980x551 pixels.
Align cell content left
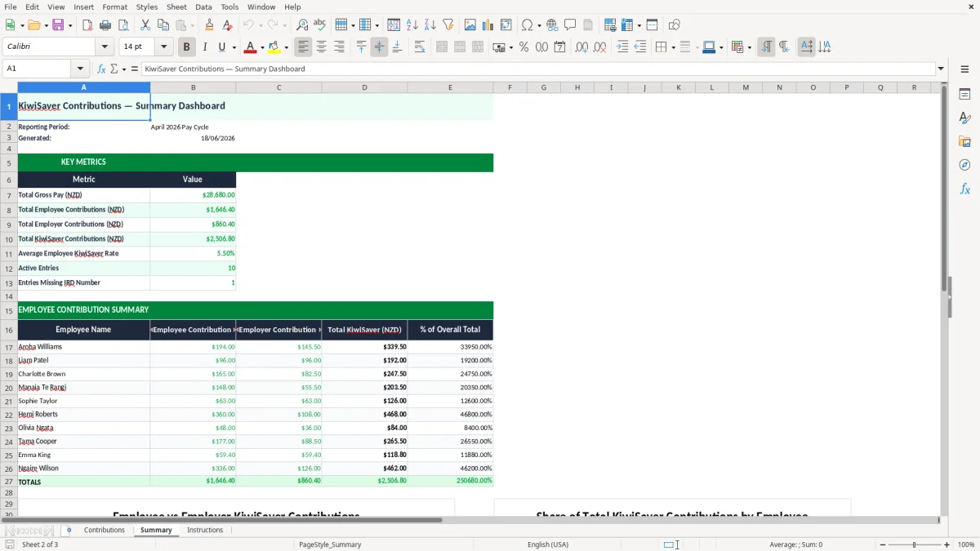click(303, 47)
